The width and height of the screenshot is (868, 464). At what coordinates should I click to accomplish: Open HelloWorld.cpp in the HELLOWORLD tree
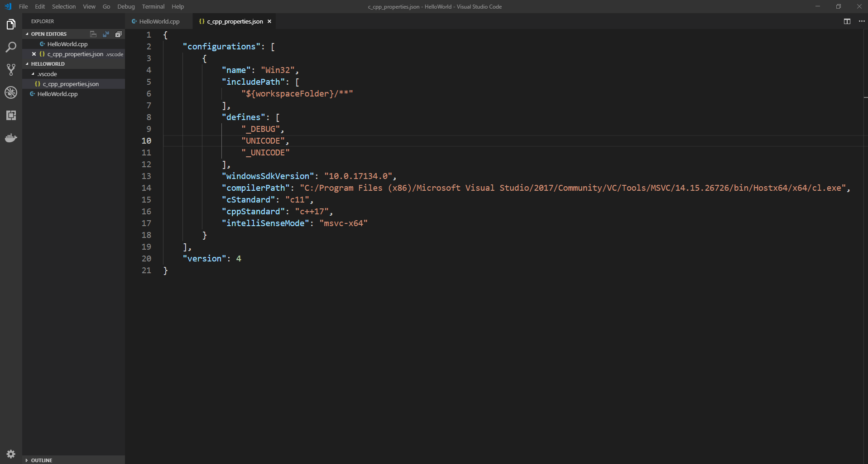tap(73, 94)
